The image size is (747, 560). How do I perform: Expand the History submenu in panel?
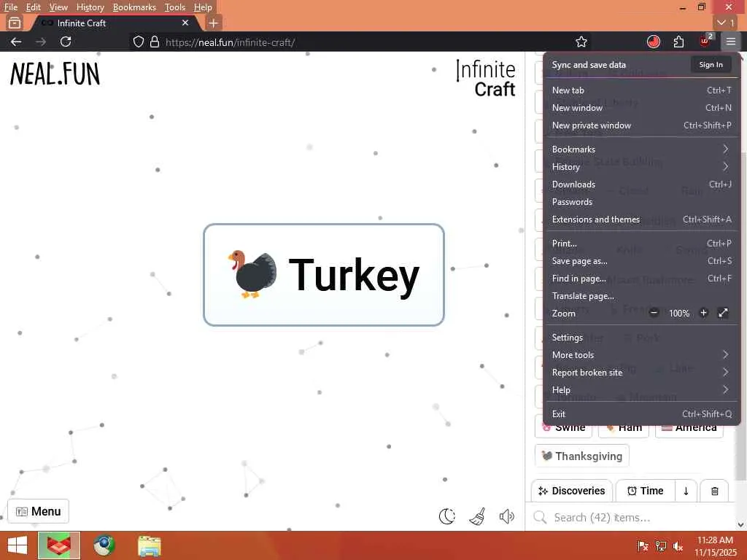642,167
